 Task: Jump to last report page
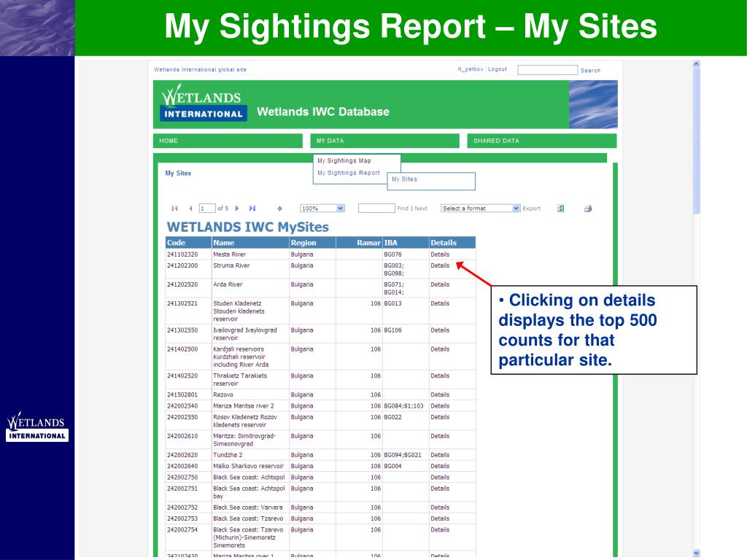(252, 208)
